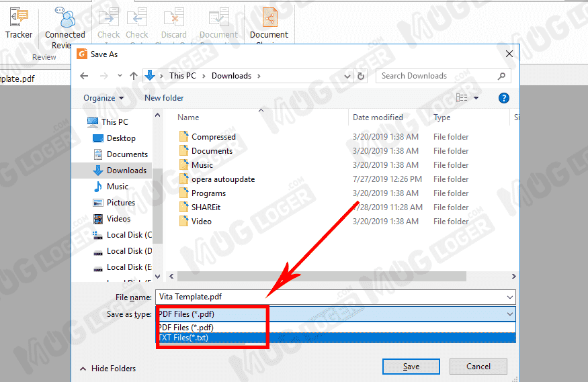Go up one folder level

point(134,76)
